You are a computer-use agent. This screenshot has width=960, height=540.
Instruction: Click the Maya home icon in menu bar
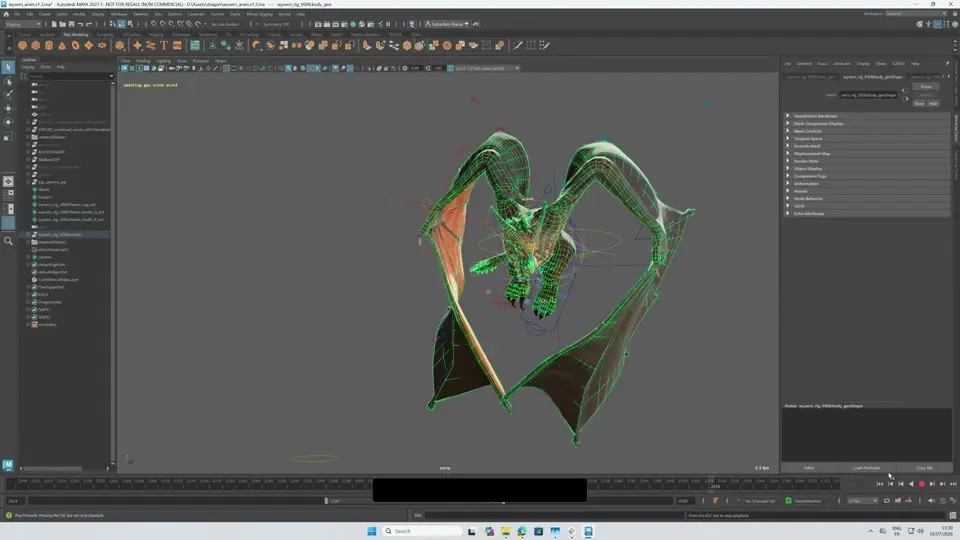(6, 13)
